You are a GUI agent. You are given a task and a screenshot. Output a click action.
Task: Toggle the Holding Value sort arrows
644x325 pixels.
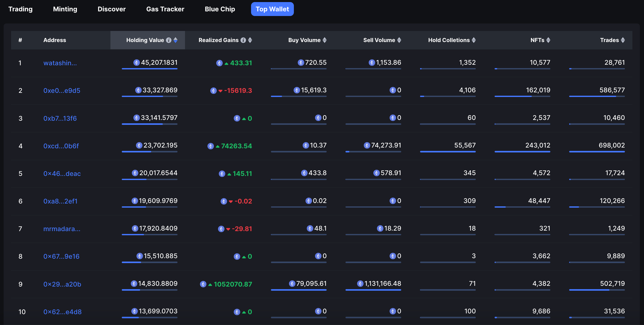tap(175, 40)
